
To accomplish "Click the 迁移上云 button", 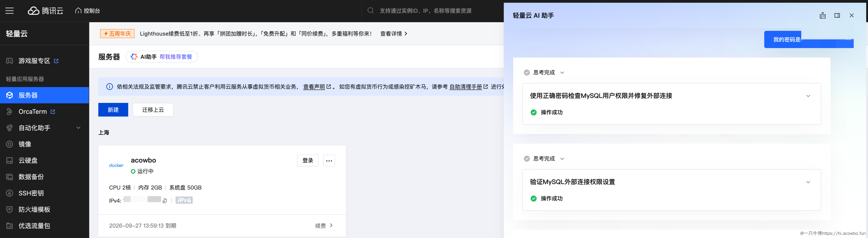I will pyautogui.click(x=153, y=110).
